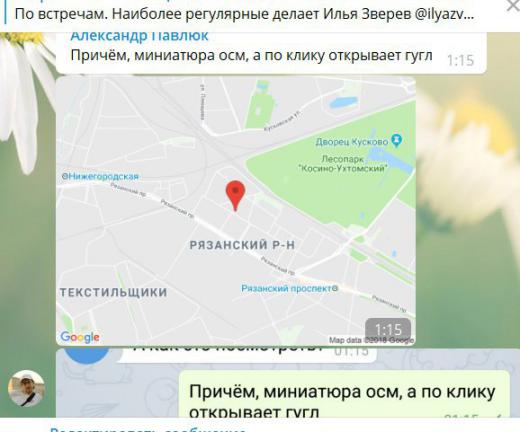This screenshot has width=520, height=432.
Task: Open the pinned message about встречи
Action: pos(244,14)
